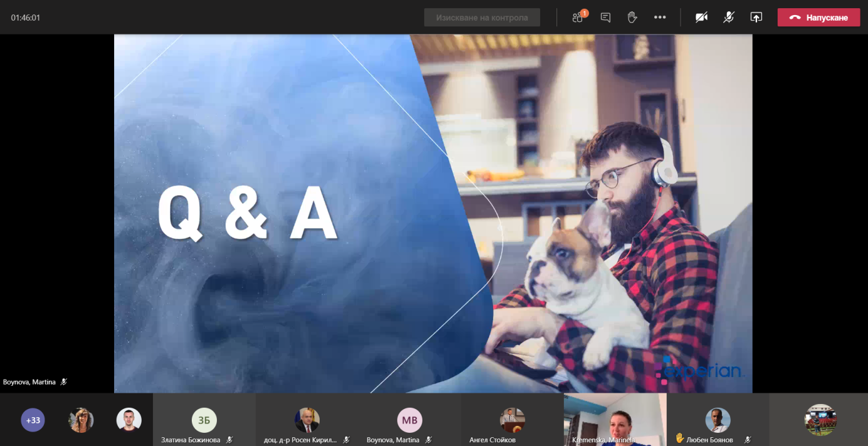868x446 pixels.
Task: Select the blonde woman's participant avatar
Action: pyautogui.click(x=81, y=420)
